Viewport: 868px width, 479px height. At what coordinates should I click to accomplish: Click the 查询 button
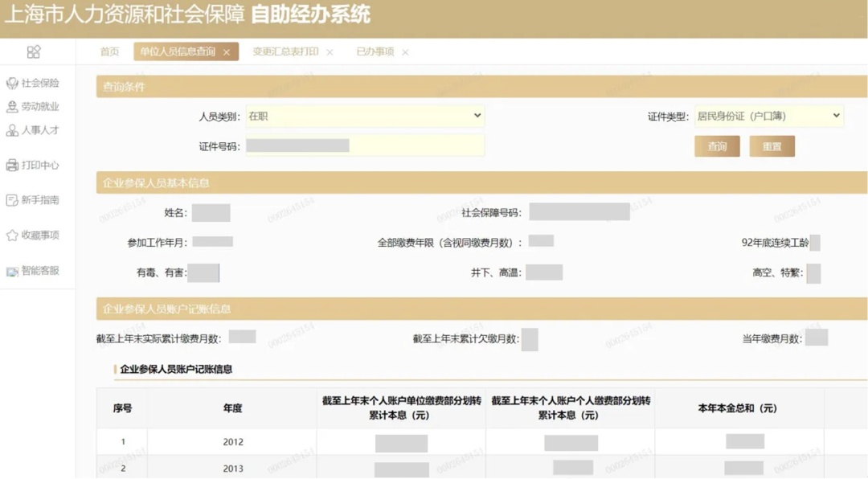click(717, 146)
